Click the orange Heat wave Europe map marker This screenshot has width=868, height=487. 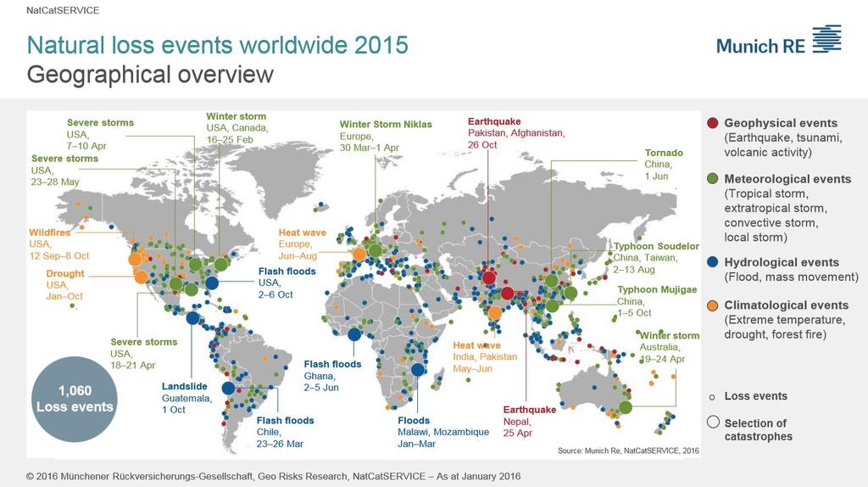tap(359, 255)
